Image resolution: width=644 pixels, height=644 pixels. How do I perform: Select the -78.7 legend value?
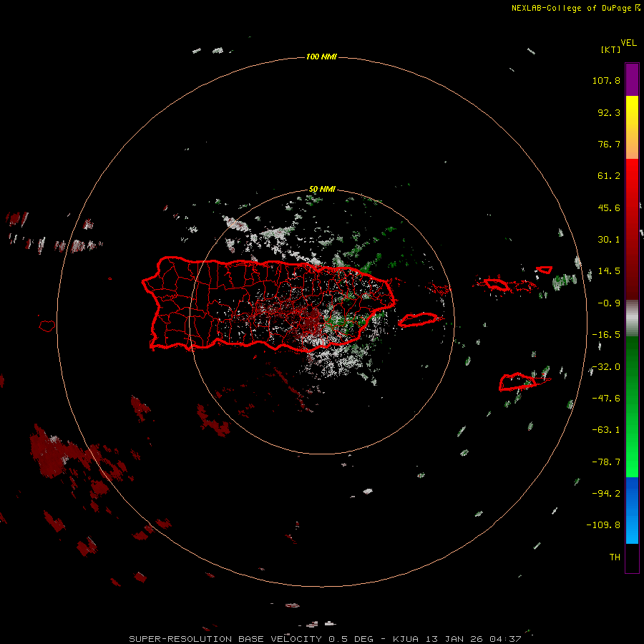click(606, 462)
